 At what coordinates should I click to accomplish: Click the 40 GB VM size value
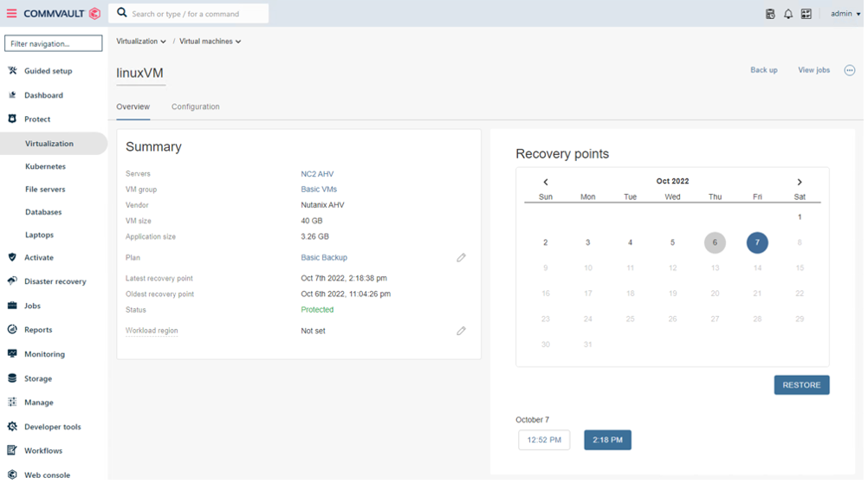click(x=312, y=221)
